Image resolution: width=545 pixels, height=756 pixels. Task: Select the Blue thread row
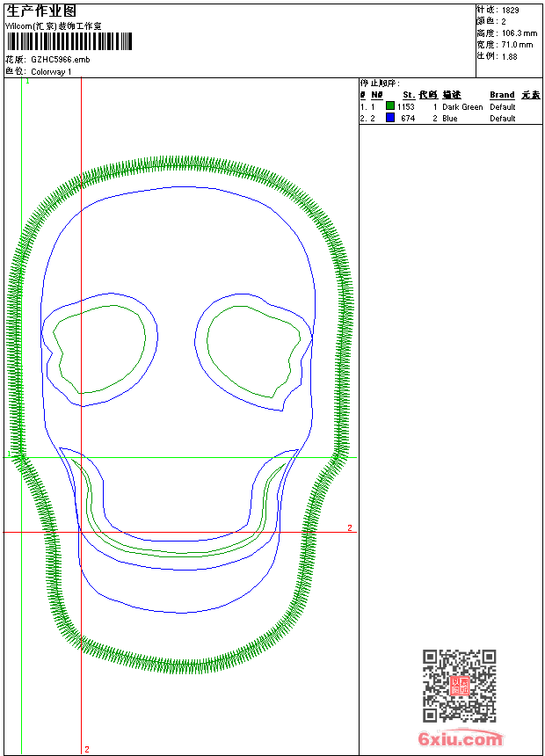(x=448, y=118)
